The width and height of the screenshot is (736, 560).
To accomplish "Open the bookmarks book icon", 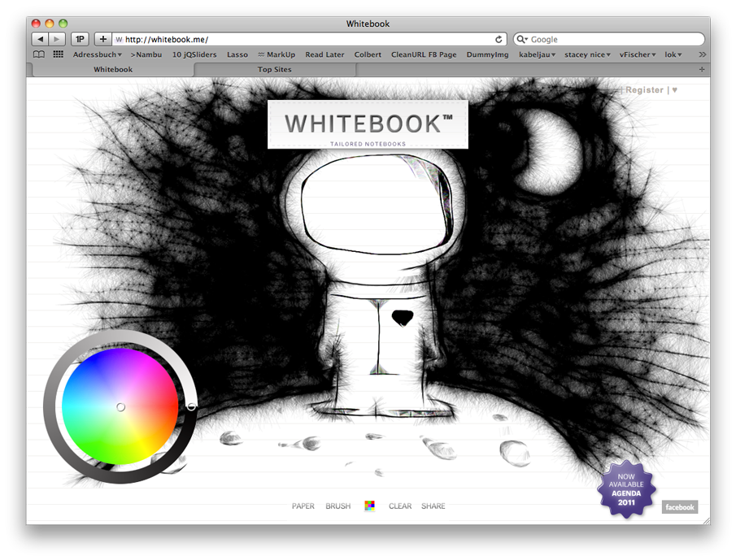I will [38, 54].
